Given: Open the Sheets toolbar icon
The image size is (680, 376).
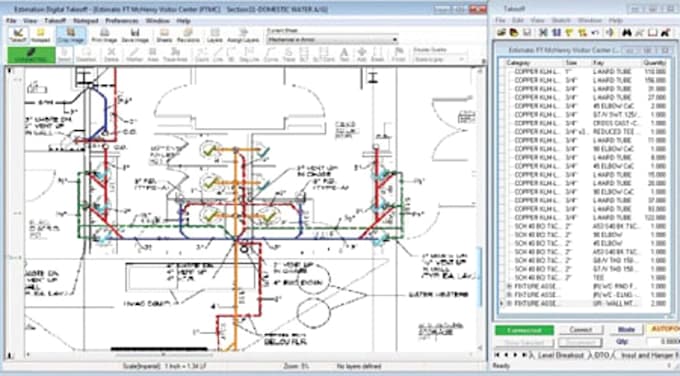Looking at the screenshot, I should [164, 35].
